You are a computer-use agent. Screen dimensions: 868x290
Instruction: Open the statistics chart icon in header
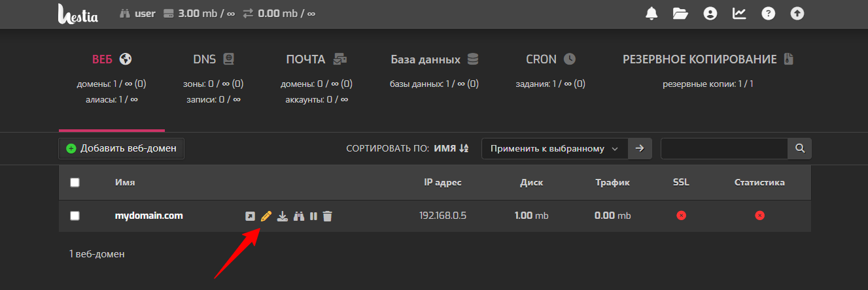[x=739, y=13]
